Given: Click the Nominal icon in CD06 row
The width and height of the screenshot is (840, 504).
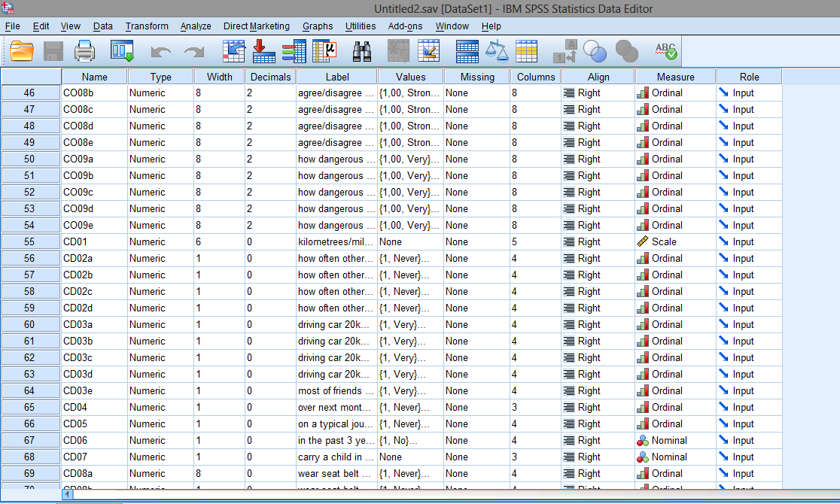Looking at the screenshot, I should pos(642,441).
